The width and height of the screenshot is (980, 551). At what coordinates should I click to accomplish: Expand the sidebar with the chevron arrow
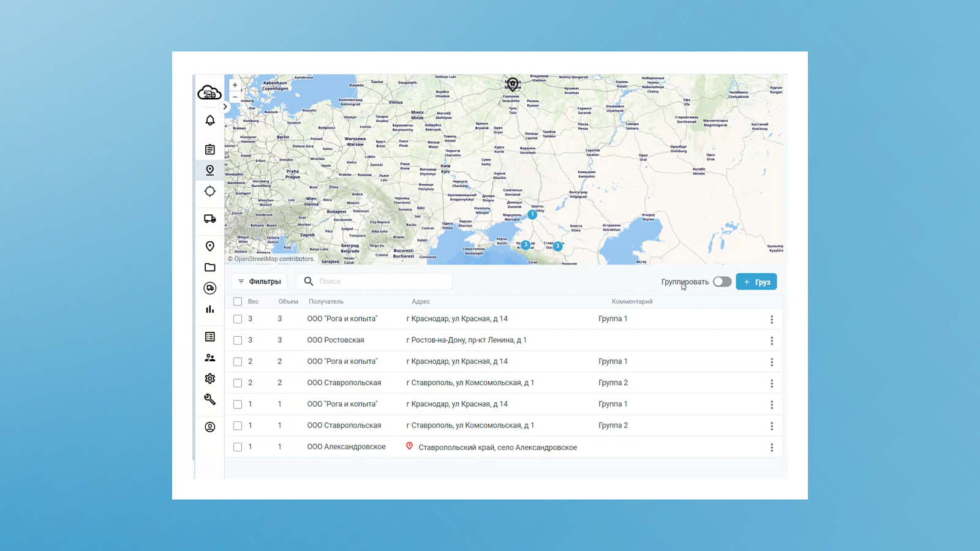(225, 107)
